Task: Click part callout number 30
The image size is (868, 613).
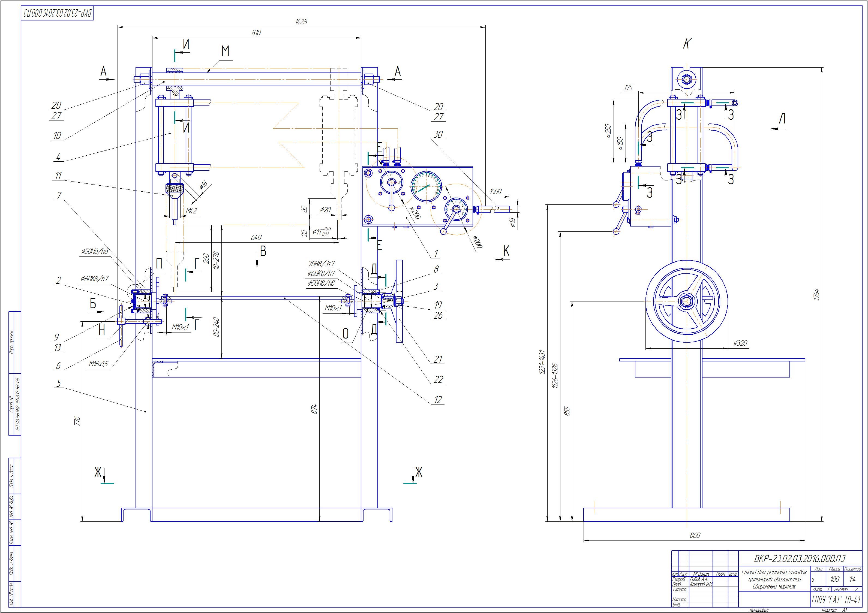Action: pos(438,134)
